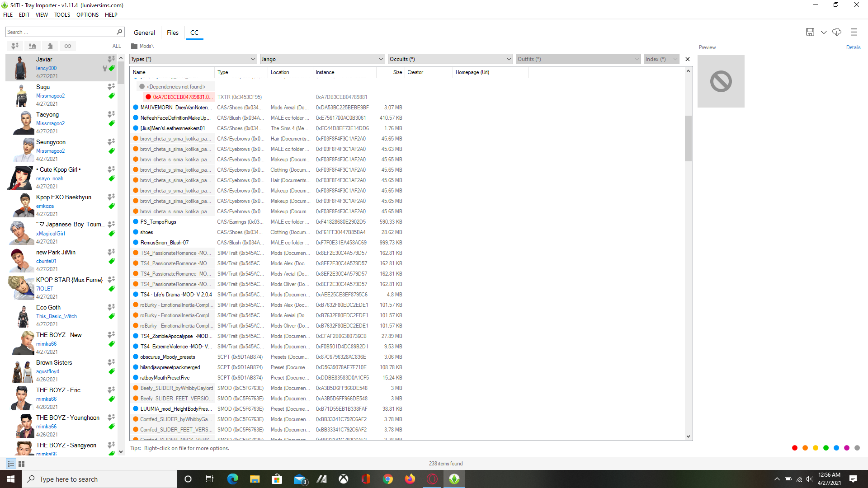Select the CC tab
This screenshot has width=868, height=488.
point(194,33)
